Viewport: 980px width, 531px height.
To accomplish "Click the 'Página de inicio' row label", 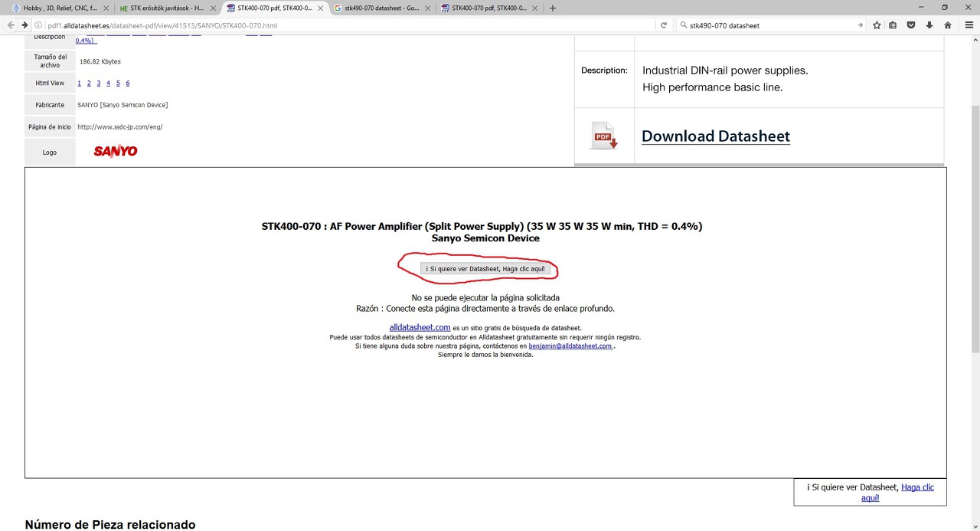I will tap(50, 127).
